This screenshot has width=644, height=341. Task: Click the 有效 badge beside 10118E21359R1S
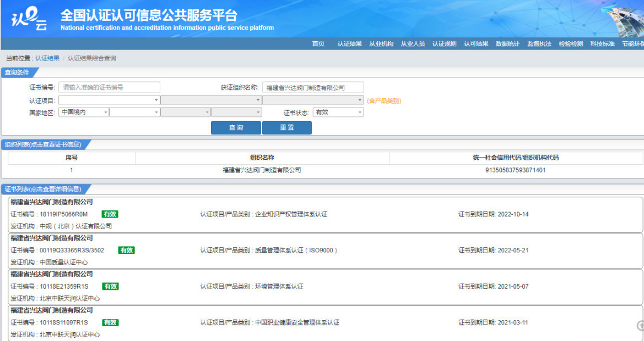(x=111, y=286)
